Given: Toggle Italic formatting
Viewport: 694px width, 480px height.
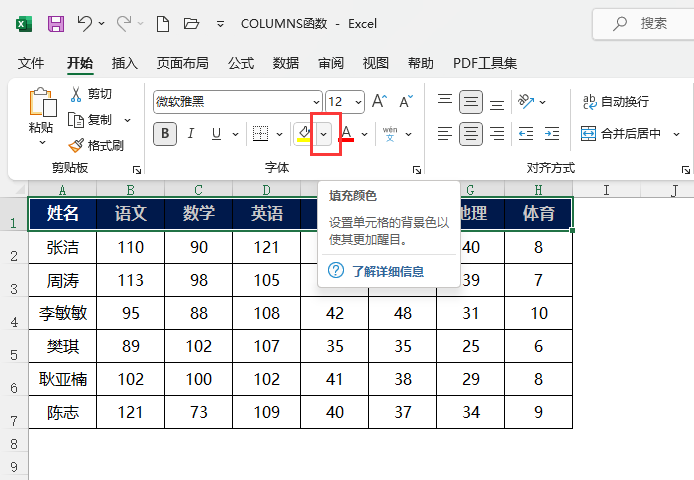Looking at the screenshot, I should coord(191,133).
